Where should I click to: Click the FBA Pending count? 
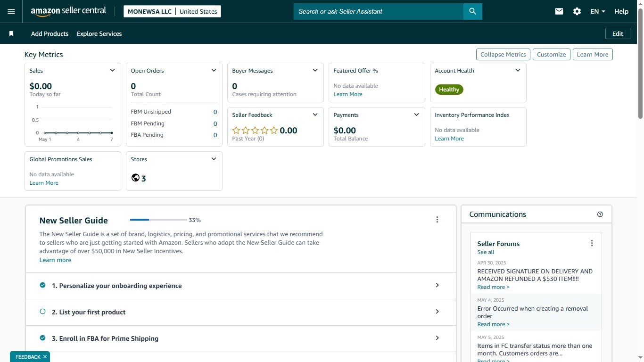pyautogui.click(x=215, y=135)
